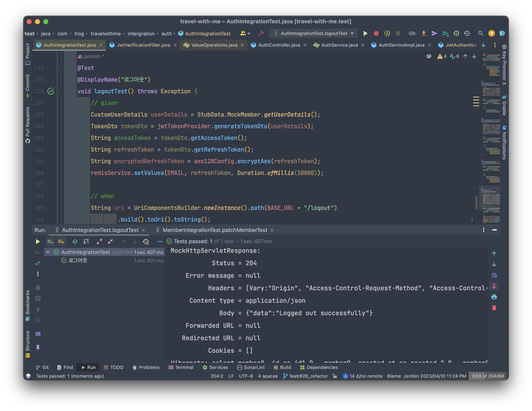Click the Run with Coverage icon
The image size is (532, 411).
pyautogui.click(x=387, y=33)
